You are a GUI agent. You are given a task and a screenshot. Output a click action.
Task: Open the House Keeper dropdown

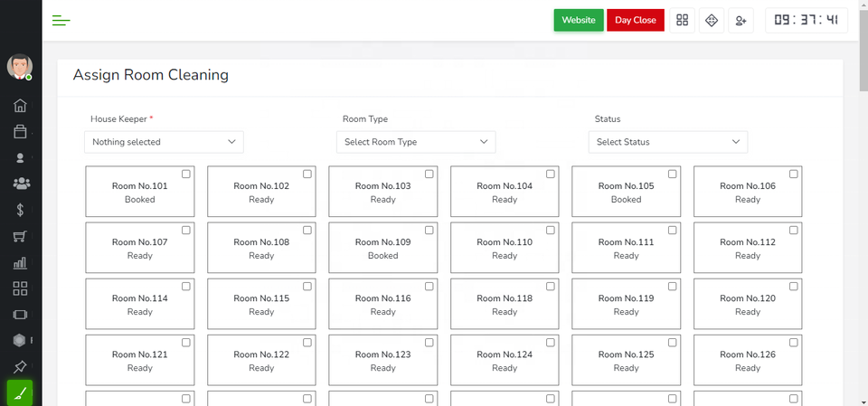coord(164,142)
